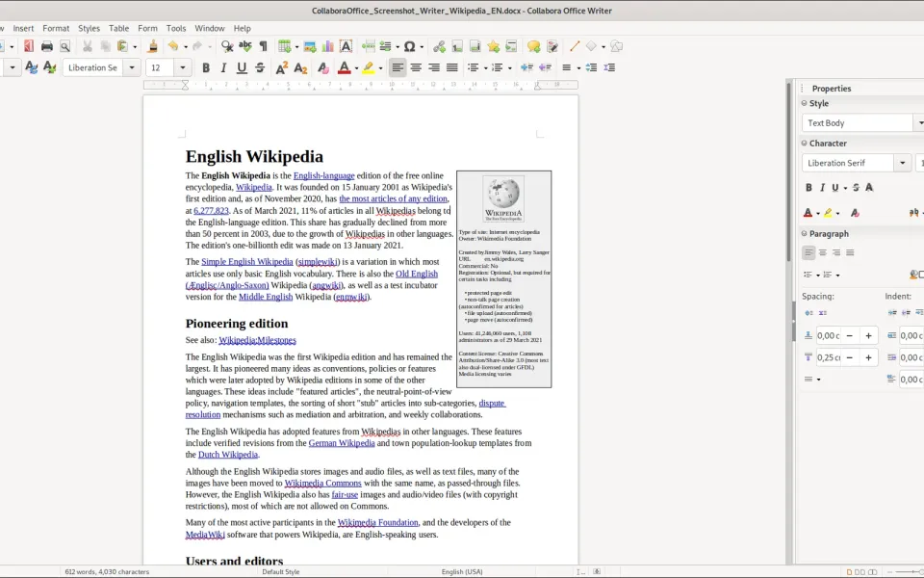Click the Print icon in toolbar
924x578 pixels.
(x=46, y=46)
